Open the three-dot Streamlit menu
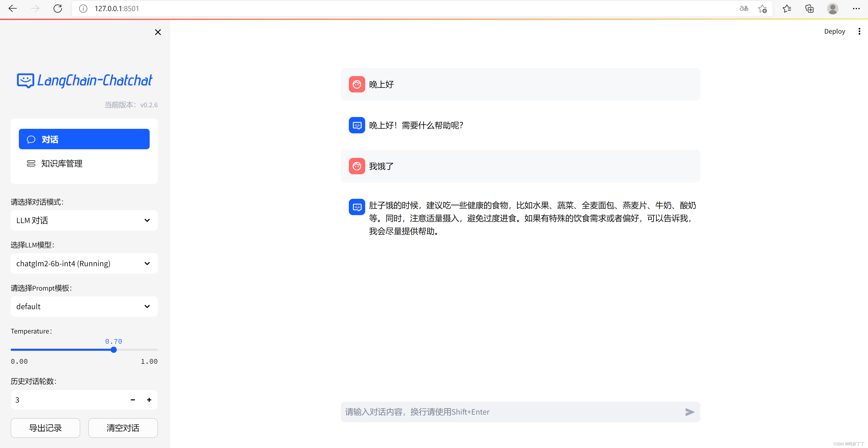Image resolution: width=868 pixels, height=448 pixels. [859, 31]
